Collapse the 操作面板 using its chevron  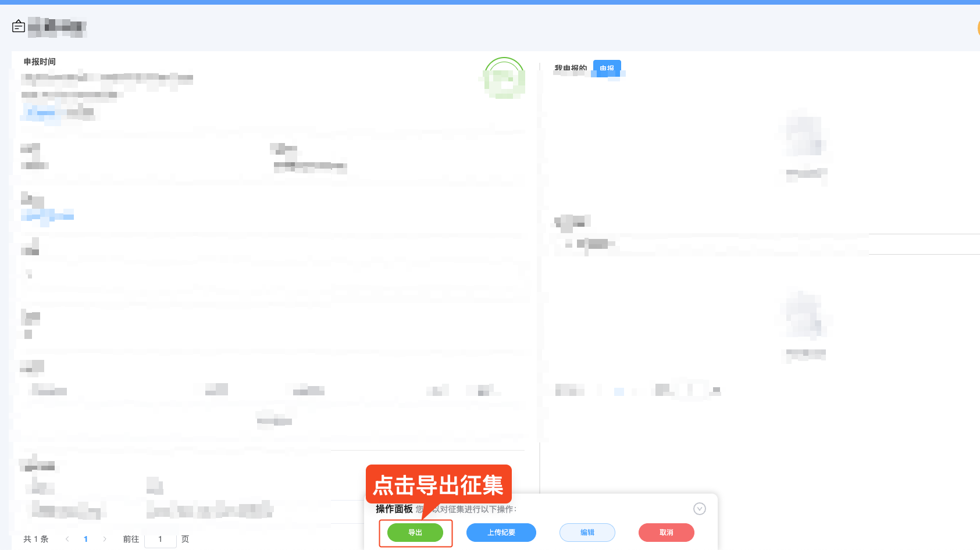click(700, 509)
